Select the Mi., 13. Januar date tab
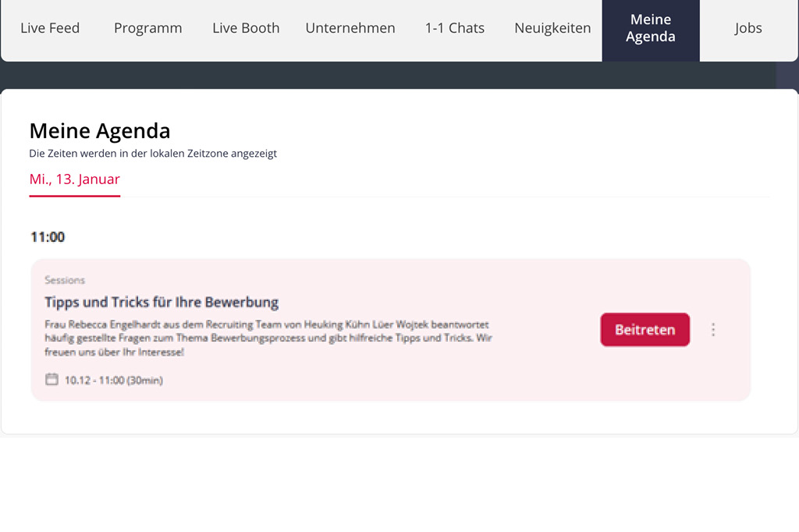This screenshot has width=799, height=532. 74,179
